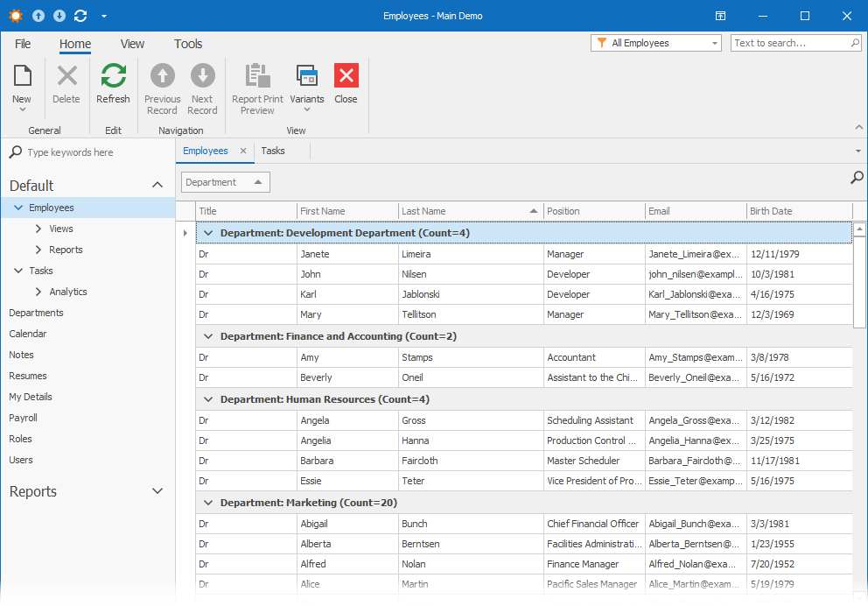Open Report Print Preview

click(x=257, y=88)
